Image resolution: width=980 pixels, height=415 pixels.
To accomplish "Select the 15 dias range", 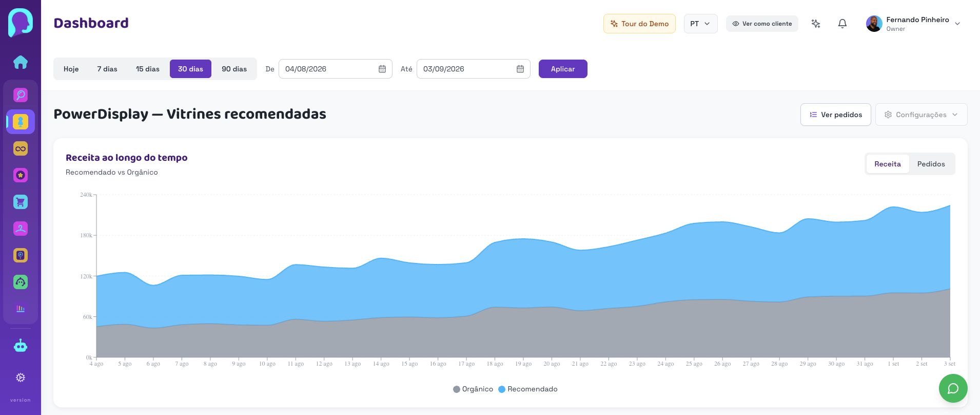I will point(148,69).
